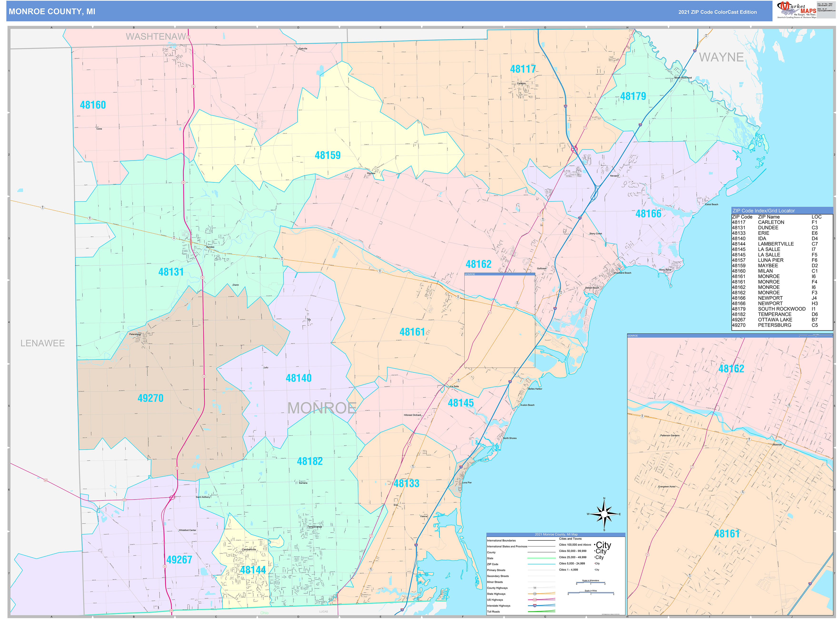Select ZIP label 48133 on the map

(x=407, y=483)
